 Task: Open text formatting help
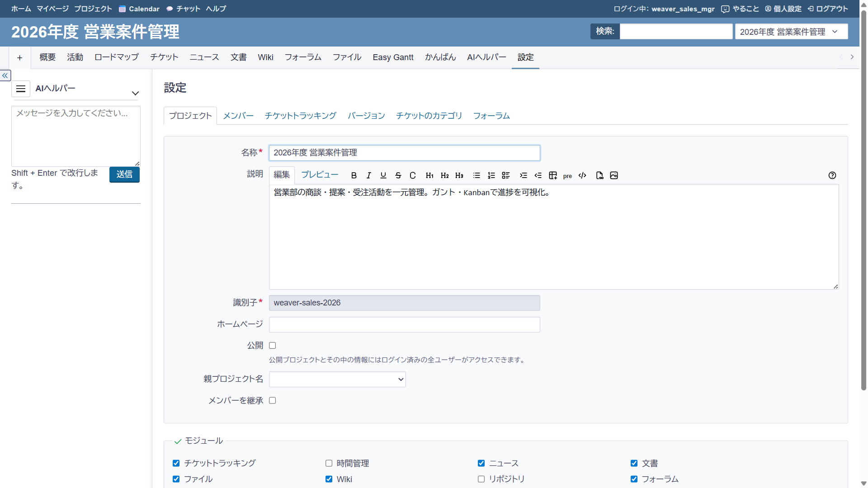832,175
